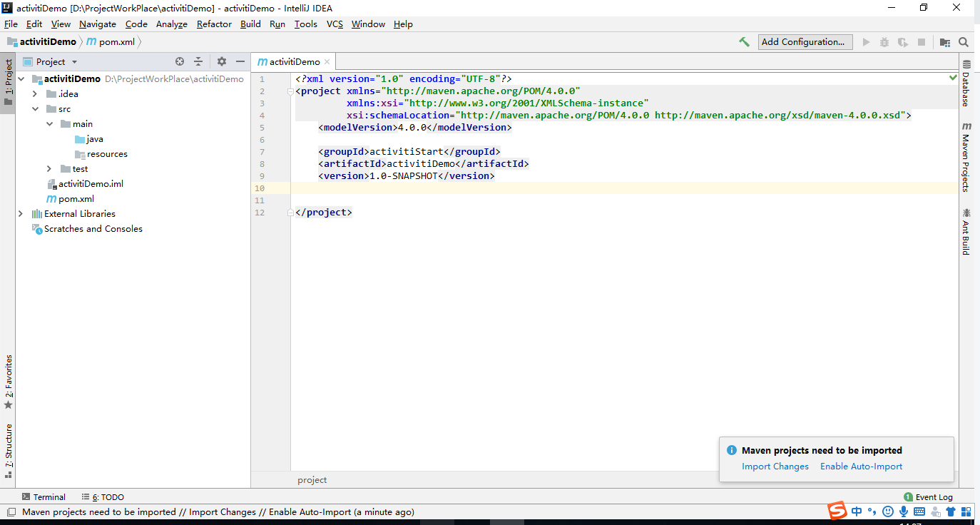Open the Help menu
980x525 pixels.
click(x=403, y=24)
